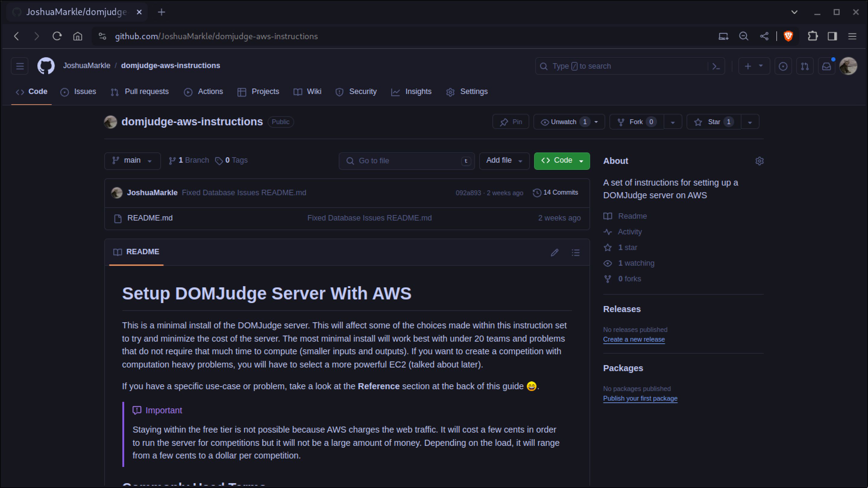View the 0 Tags link

tap(231, 160)
